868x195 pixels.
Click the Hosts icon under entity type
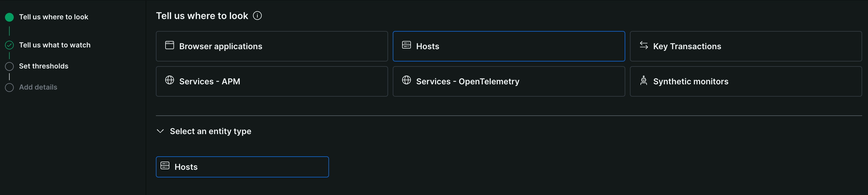coord(165,166)
